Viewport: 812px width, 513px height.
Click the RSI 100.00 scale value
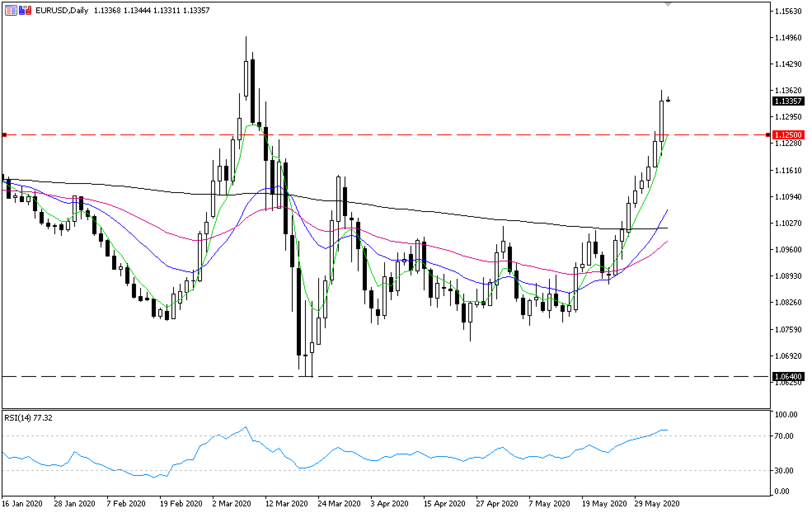pos(786,414)
